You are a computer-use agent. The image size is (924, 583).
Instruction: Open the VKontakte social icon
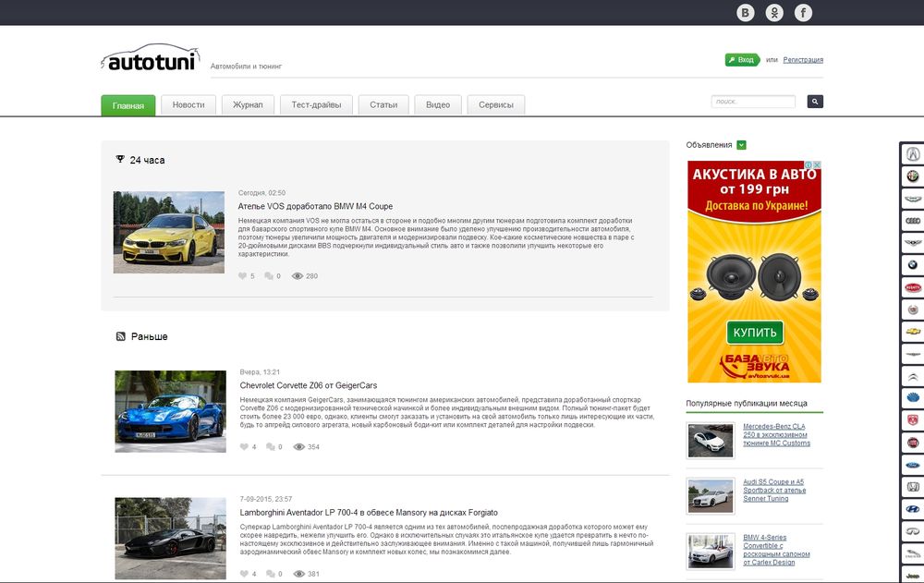pos(746,12)
